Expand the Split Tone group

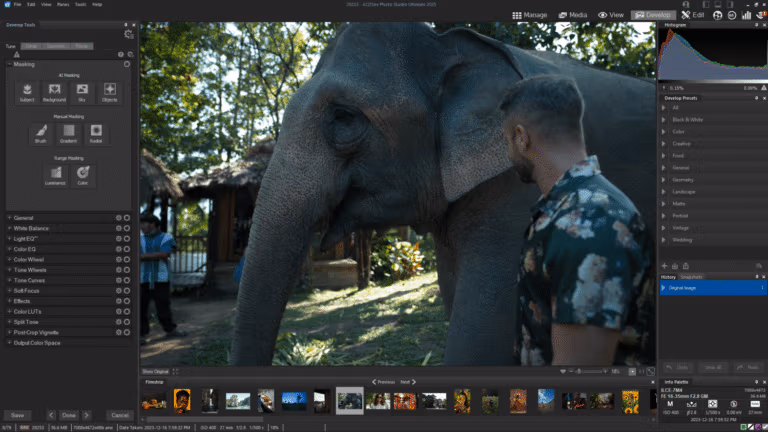[9, 322]
